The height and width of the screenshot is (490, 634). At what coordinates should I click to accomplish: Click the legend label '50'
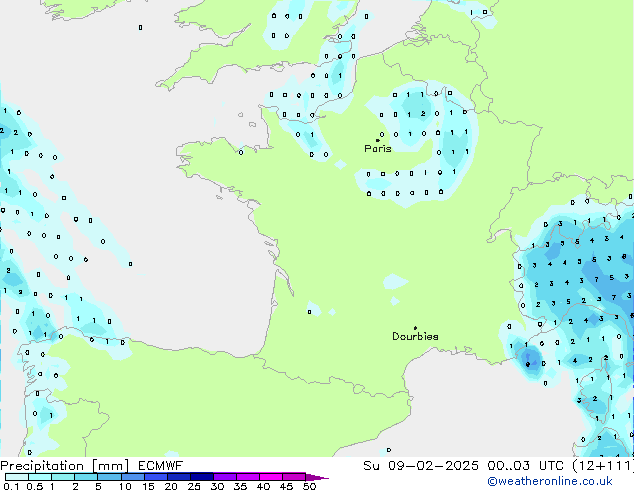coord(309,486)
